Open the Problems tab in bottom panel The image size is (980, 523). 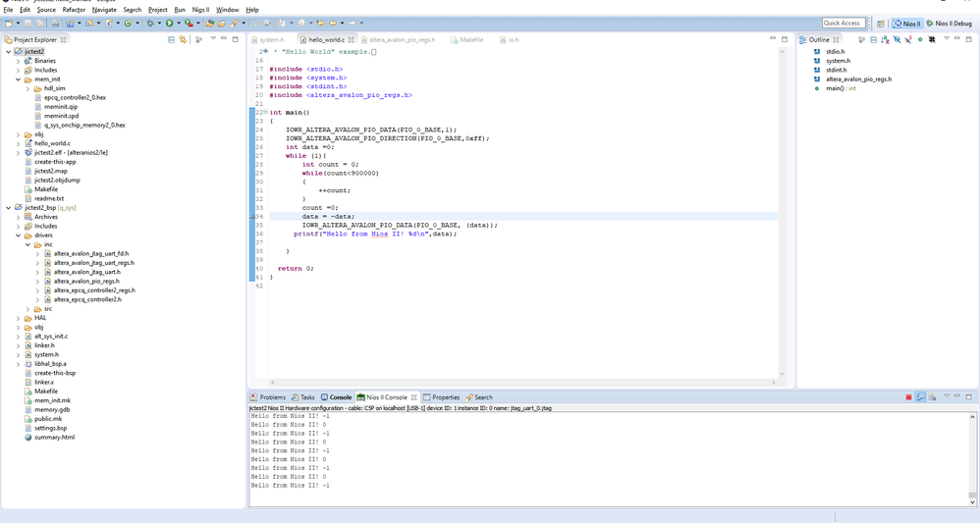[268, 397]
